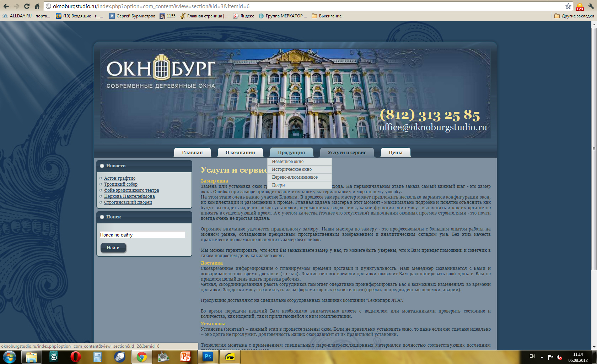Open Photoshop from the taskbar

coord(208,357)
